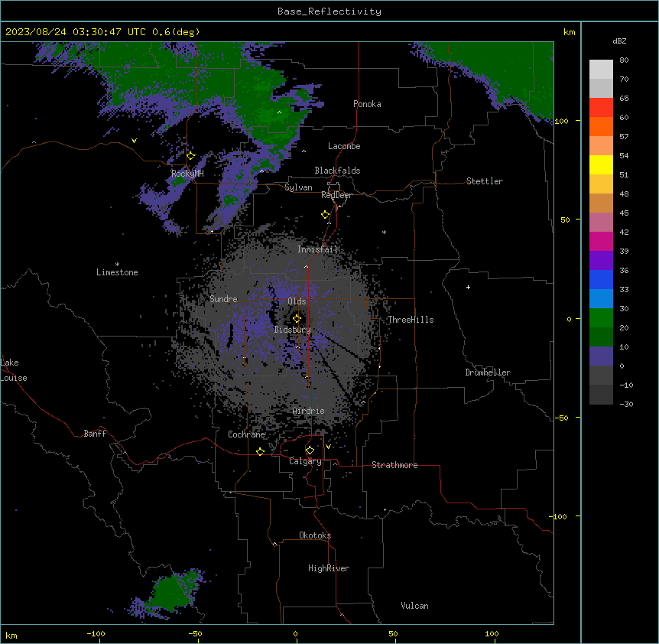The image size is (659, 644).
Task: Click the yellow diamond marker below Cochrane
Action: tap(260, 451)
